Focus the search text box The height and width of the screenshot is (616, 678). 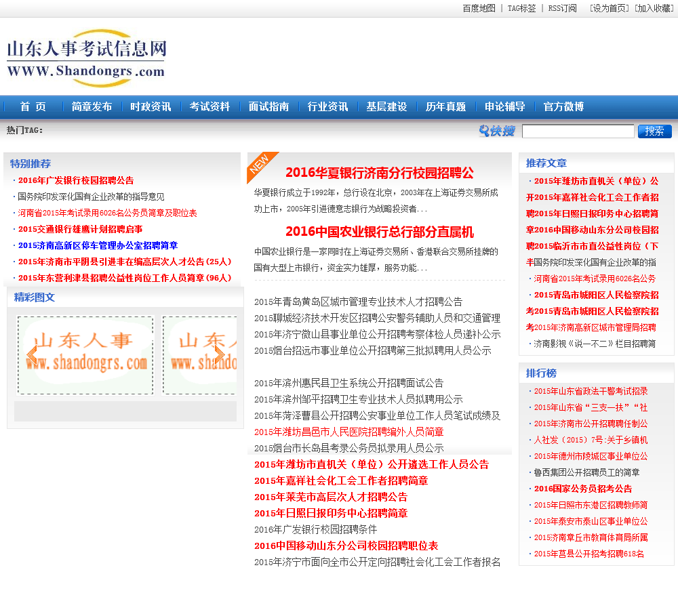[578, 131]
